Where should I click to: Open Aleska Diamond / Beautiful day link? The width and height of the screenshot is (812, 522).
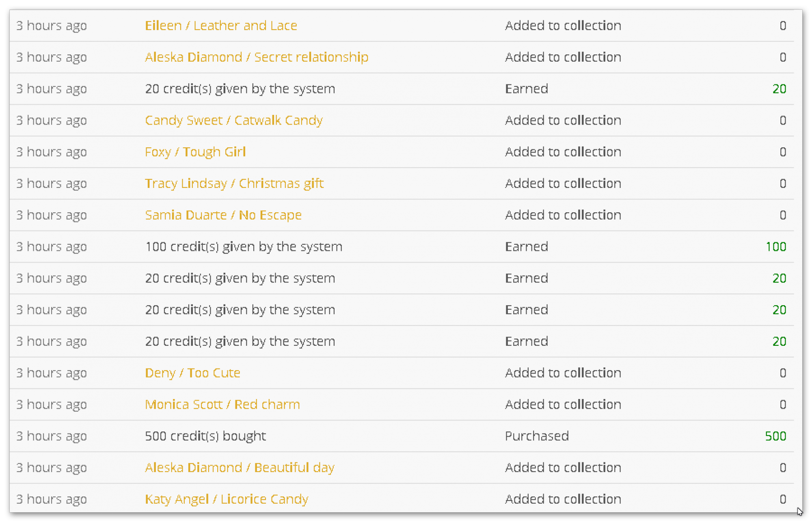pos(240,468)
